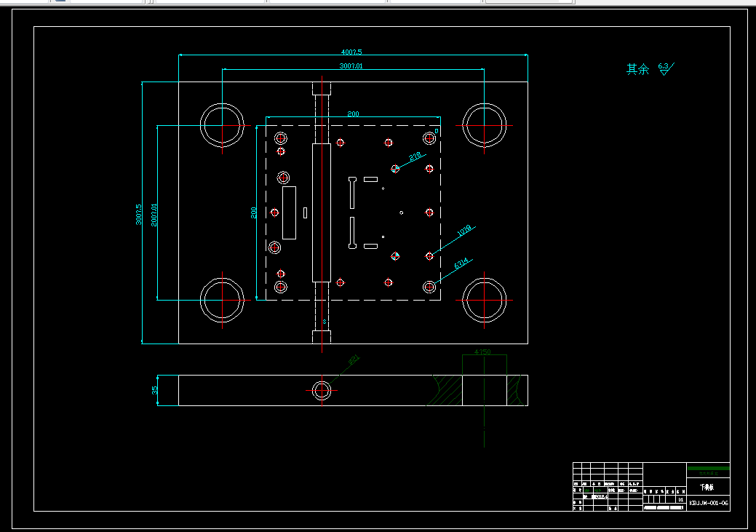
Task: Select the 下模板 part name in title block
Action: coord(707,487)
